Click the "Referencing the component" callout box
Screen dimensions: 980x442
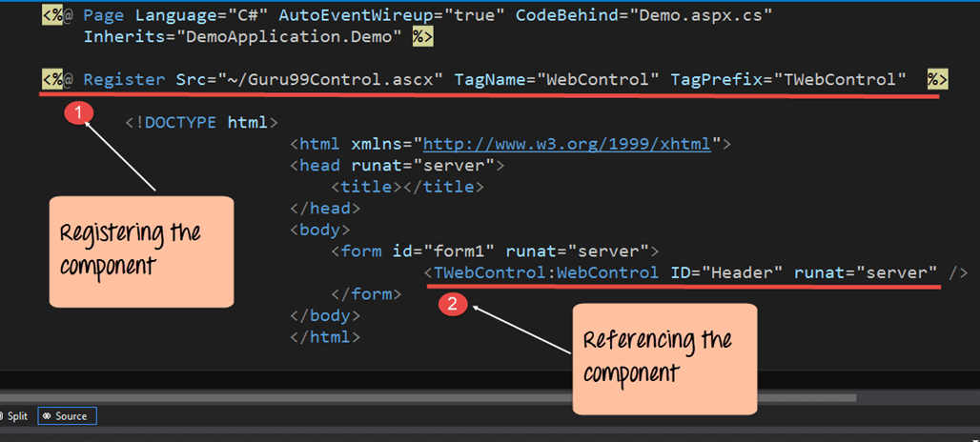coord(664,357)
